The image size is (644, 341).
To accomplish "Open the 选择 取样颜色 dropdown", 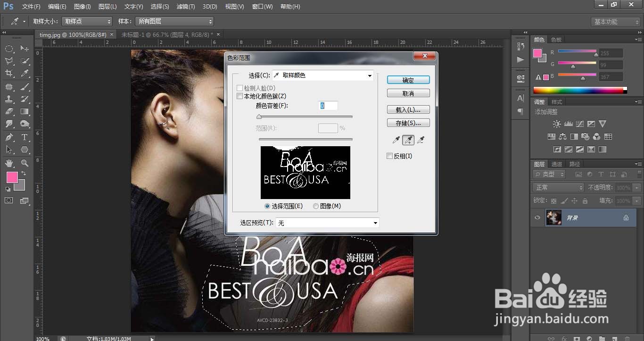I will pyautogui.click(x=323, y=75).
